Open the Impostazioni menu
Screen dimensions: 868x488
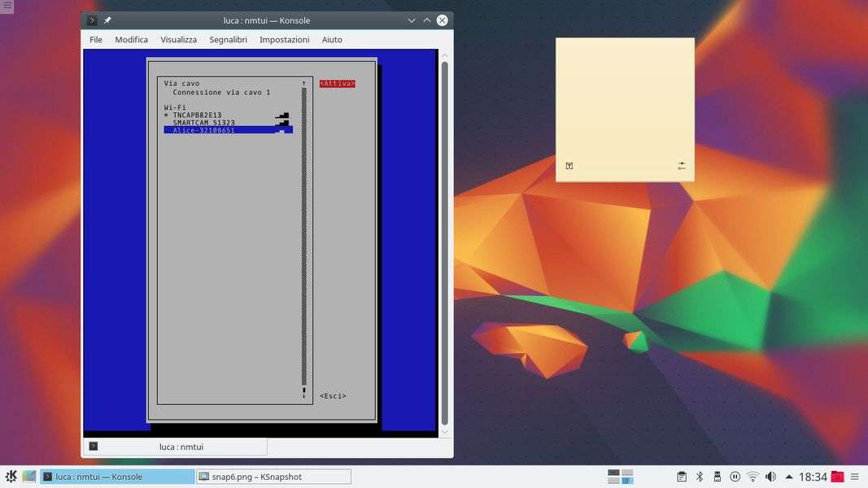click(x=285, y=39)
